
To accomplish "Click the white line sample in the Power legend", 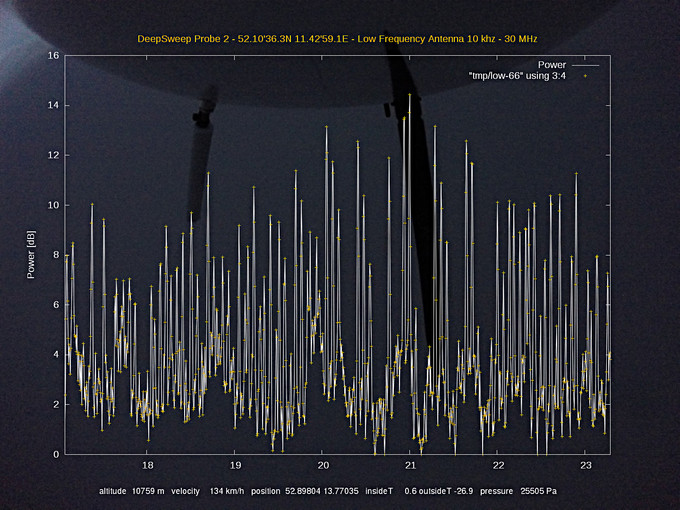I will (x=585, y=65).
